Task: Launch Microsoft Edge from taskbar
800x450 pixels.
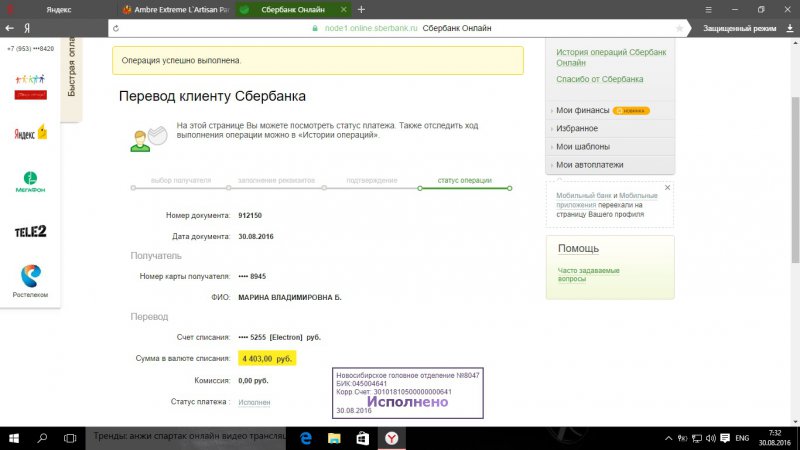Action: (x=306, y=438)
